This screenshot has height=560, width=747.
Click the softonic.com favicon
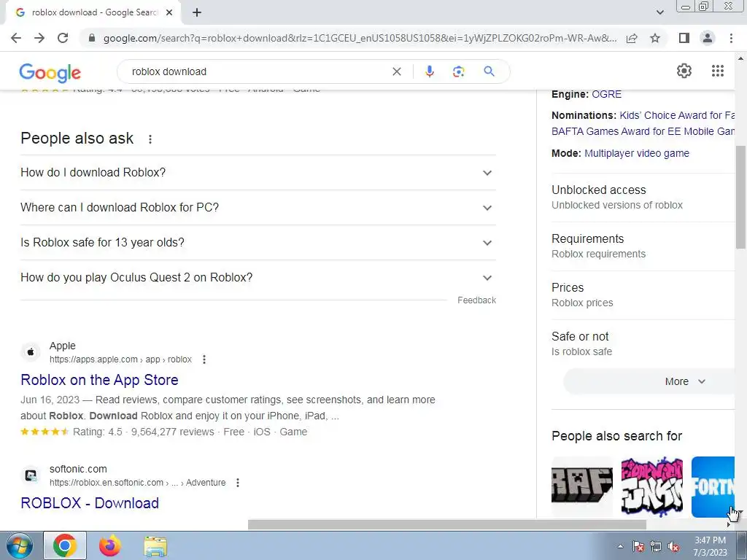click(x=31, y=475)
